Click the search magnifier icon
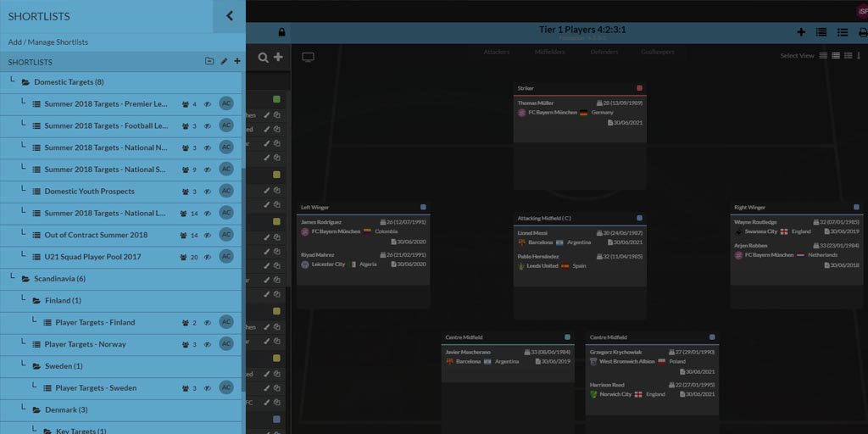The image size is (868, 434). tap(263, 58)
